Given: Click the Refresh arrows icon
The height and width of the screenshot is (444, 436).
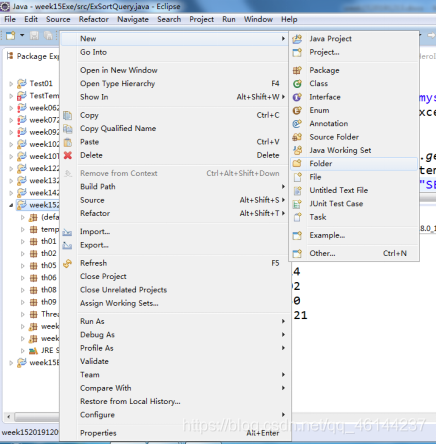Looking at the screenshot, I should coord(68,263).
